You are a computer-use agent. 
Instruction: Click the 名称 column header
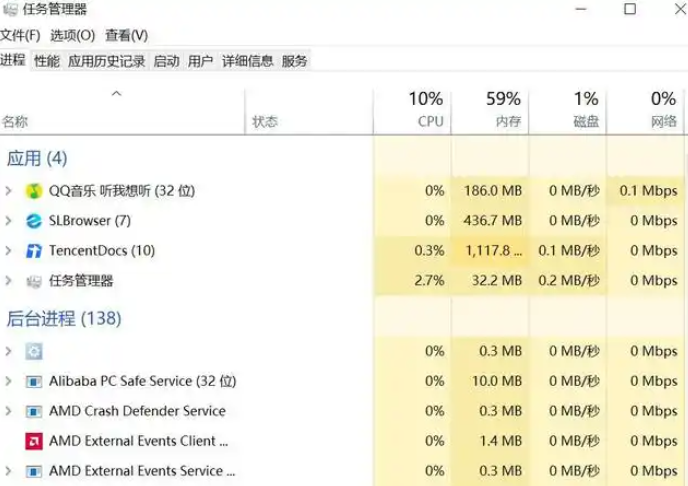(15, 122)
